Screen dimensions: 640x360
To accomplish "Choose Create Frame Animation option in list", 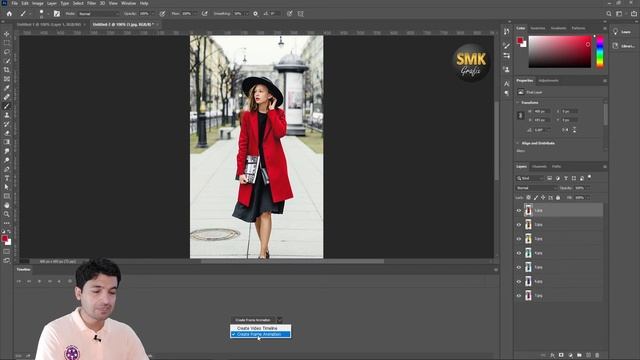I will click(x=260, y=334).
